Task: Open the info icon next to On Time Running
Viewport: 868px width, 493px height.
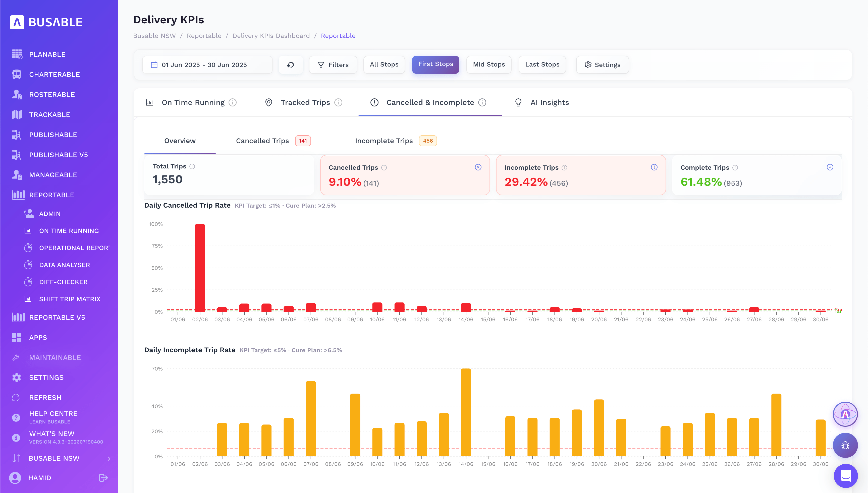Action: 232,102
